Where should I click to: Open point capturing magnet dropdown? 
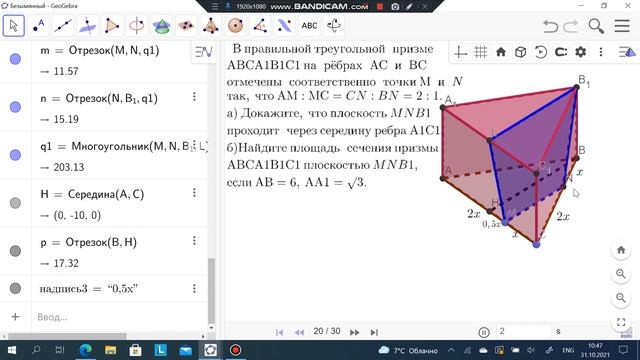(561, 52)
